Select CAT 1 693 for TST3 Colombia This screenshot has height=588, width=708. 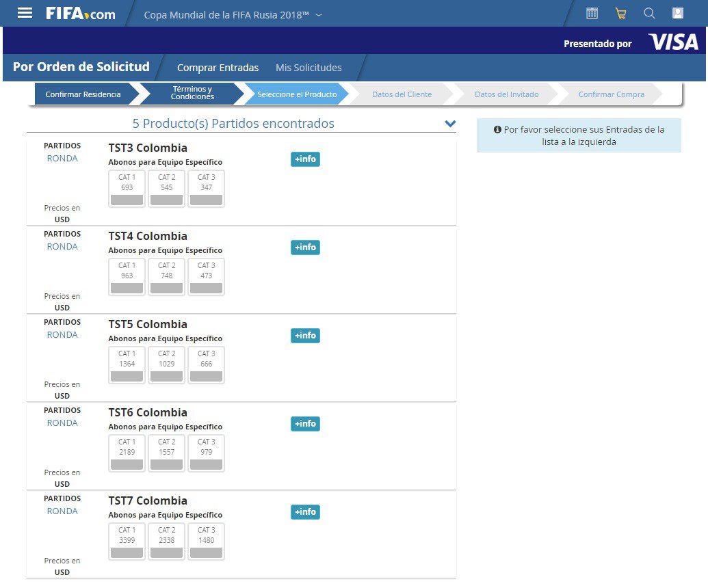tap(127, 189)
